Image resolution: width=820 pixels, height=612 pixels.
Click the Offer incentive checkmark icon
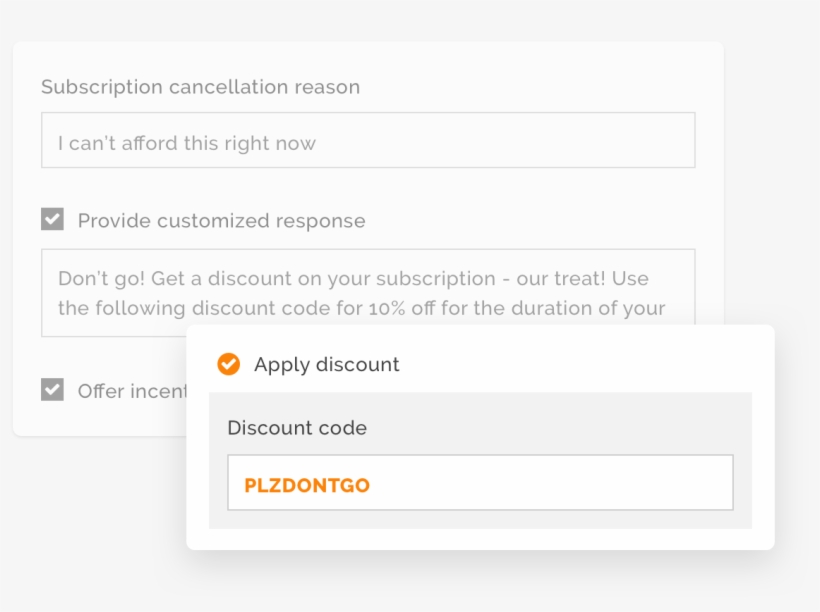pos(52,389)
